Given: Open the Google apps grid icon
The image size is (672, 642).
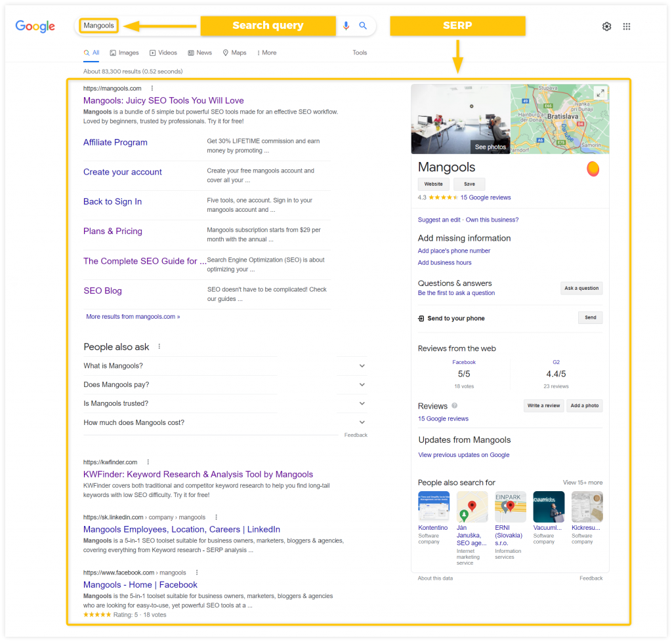Looking at the screenshot, I should (627, 26).
